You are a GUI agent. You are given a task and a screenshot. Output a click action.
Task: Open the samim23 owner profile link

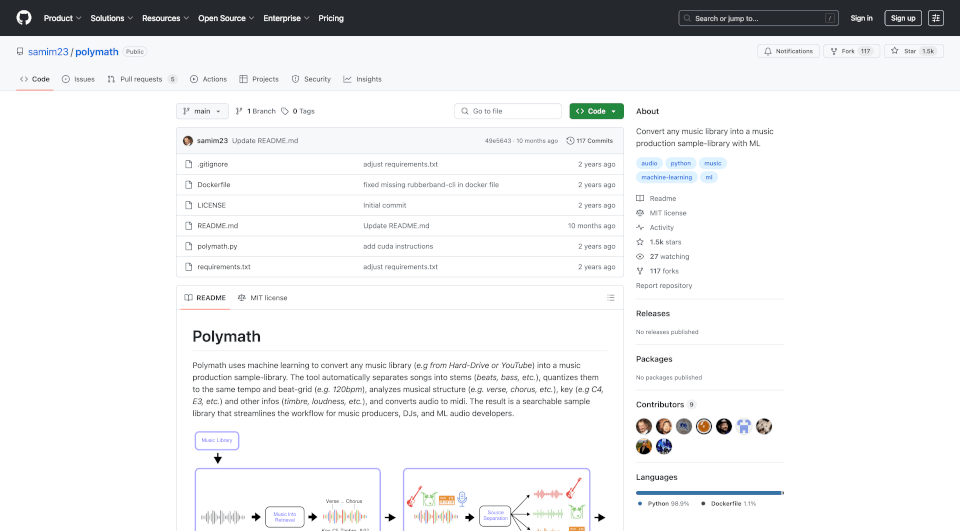(x=48, y=51)
